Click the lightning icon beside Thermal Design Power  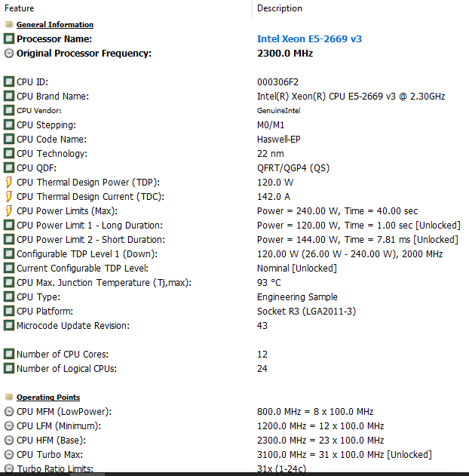[9, 182]
